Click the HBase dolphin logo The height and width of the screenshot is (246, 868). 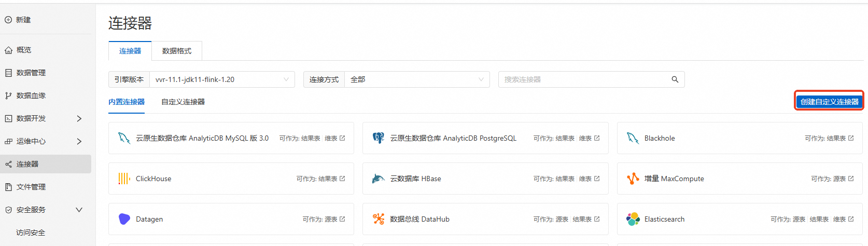point(379,179)
